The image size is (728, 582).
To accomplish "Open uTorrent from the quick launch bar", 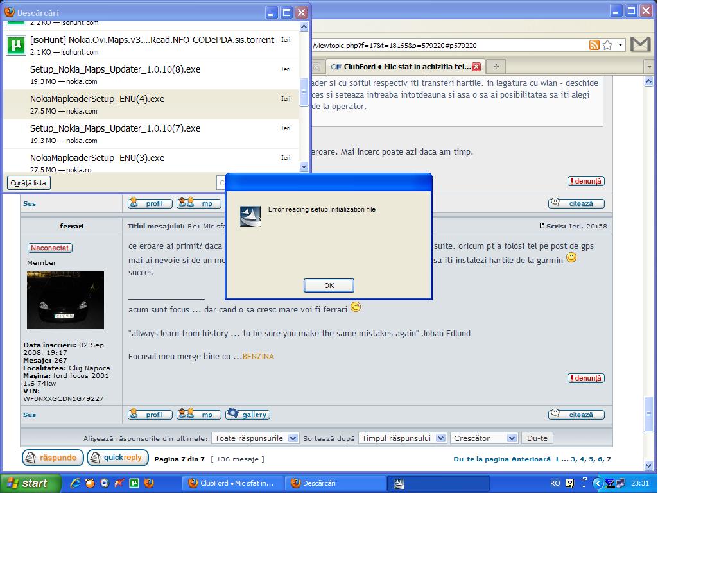I will pyautogui.click(x=134, y=483).
